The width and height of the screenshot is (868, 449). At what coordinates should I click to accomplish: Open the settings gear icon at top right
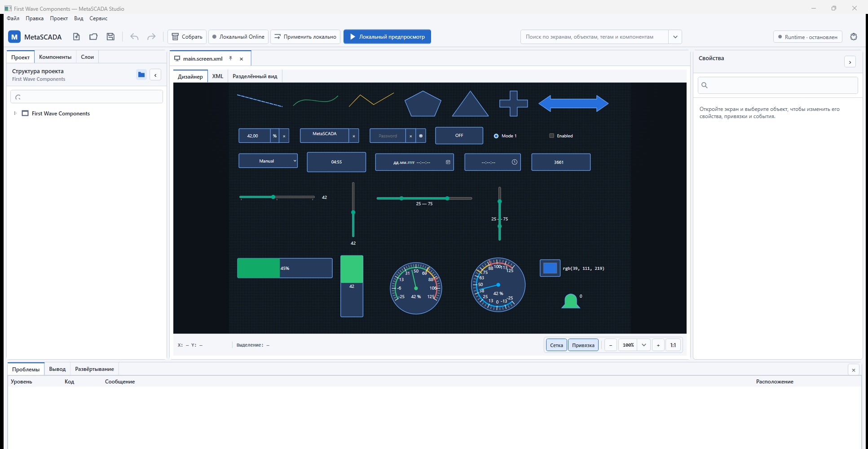point(854,37)
